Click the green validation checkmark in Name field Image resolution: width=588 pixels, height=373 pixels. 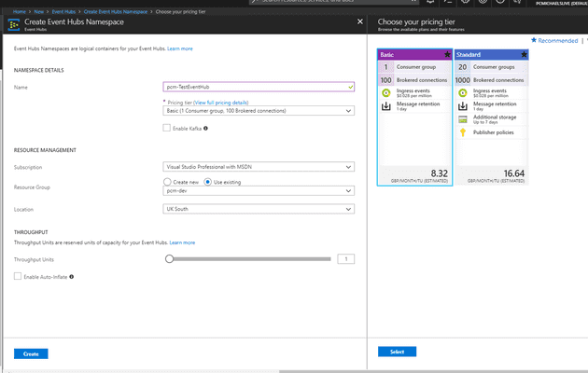[350, 87]
